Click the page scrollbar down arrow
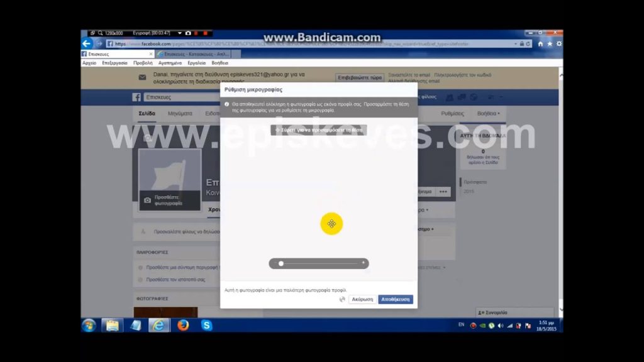Viewport: 644px width, 362px height. tap(560, 310)
